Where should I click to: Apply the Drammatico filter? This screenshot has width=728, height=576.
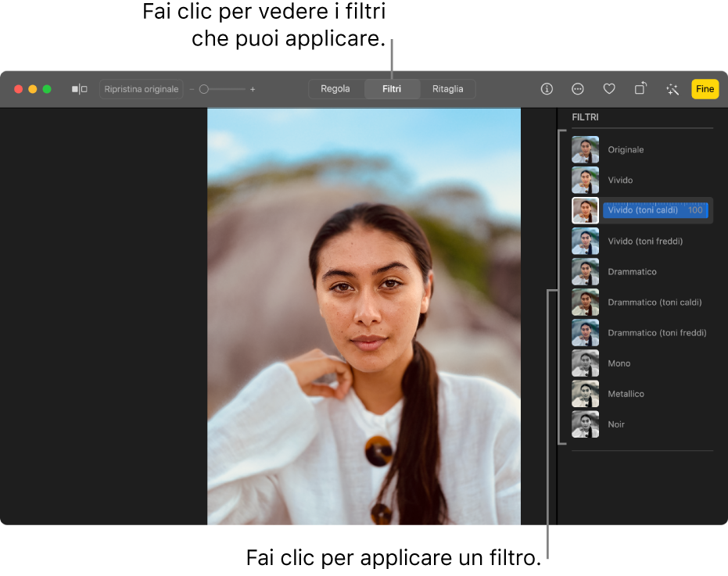coord(630,271)
